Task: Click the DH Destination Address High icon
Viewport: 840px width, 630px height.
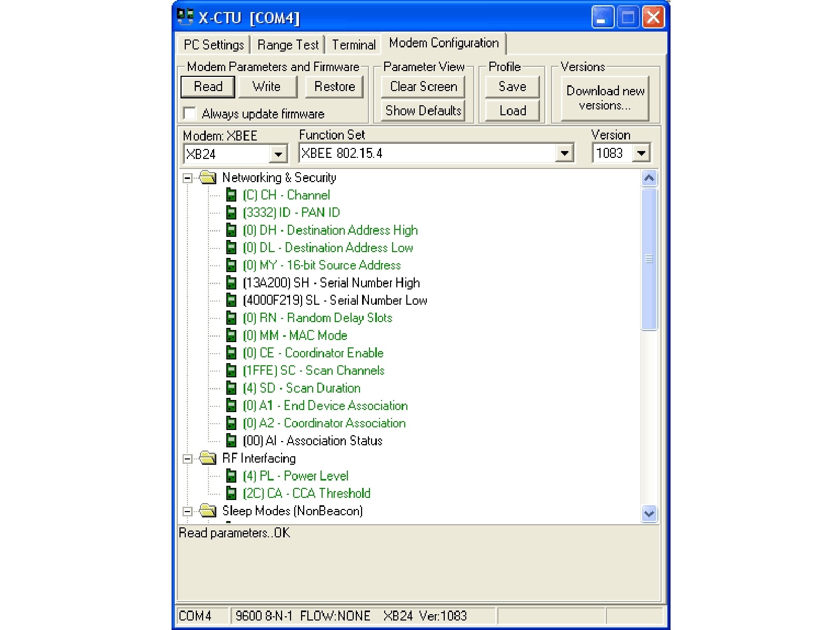Action: coord(231,230)
